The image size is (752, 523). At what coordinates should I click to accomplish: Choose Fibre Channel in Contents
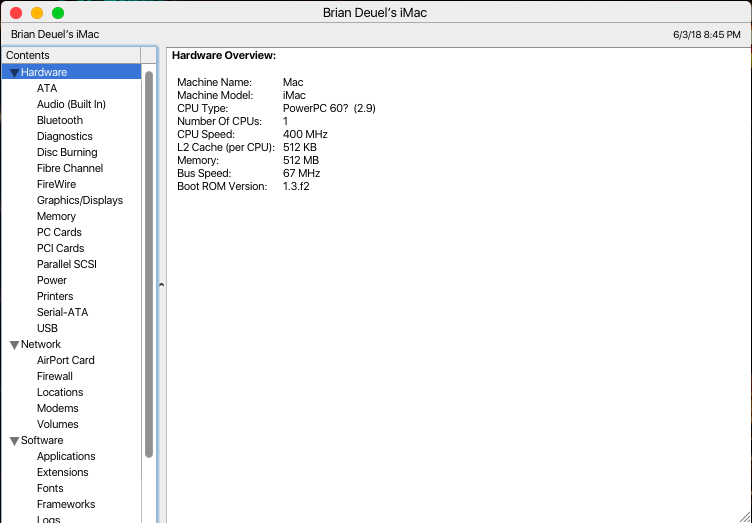coord(70,168)
